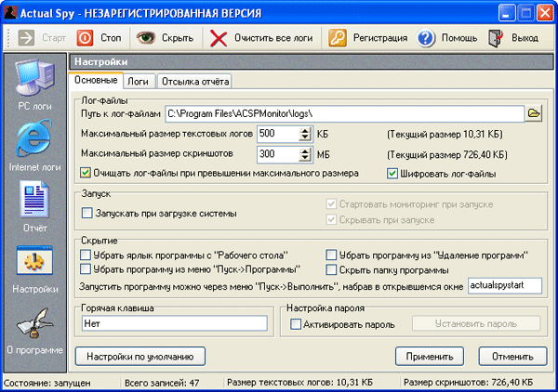Screen dimensions: 558x392
Task: Switch to the Логи tab
Action: pyautogui.click(x=138, y=82)
